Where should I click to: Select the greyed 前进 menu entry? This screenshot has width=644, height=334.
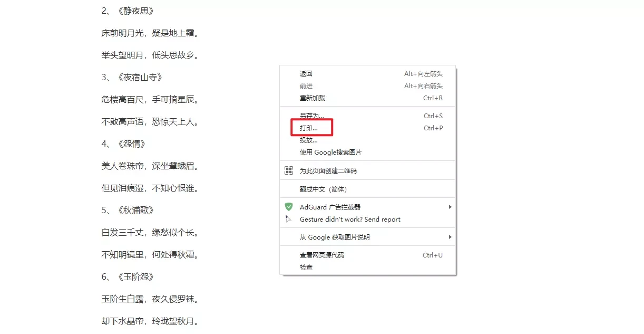(367, 86)
